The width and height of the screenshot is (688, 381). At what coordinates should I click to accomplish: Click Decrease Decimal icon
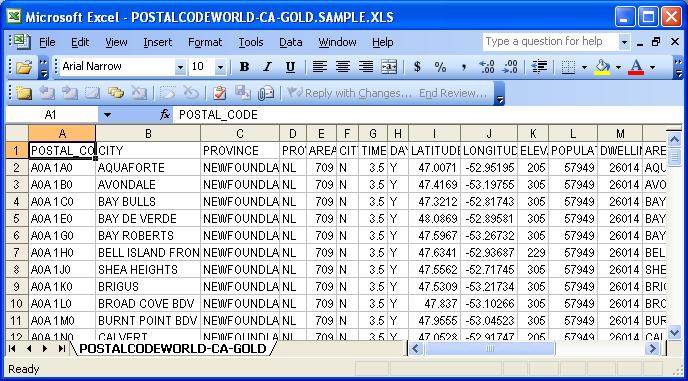click(510, 67)
